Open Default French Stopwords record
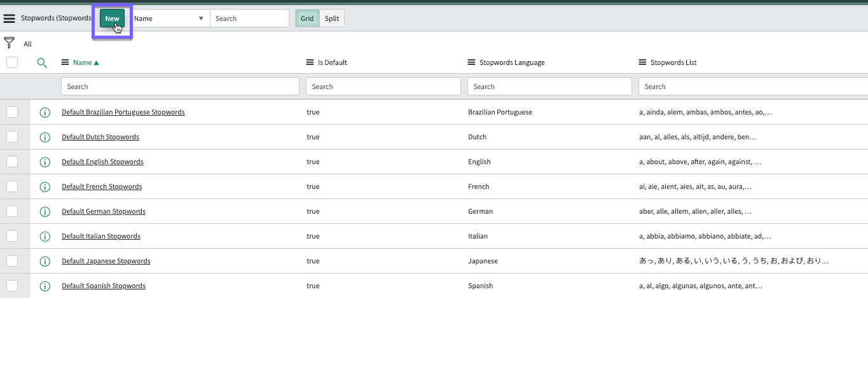Viewport: 868px width, 390px height. point(102,186)
